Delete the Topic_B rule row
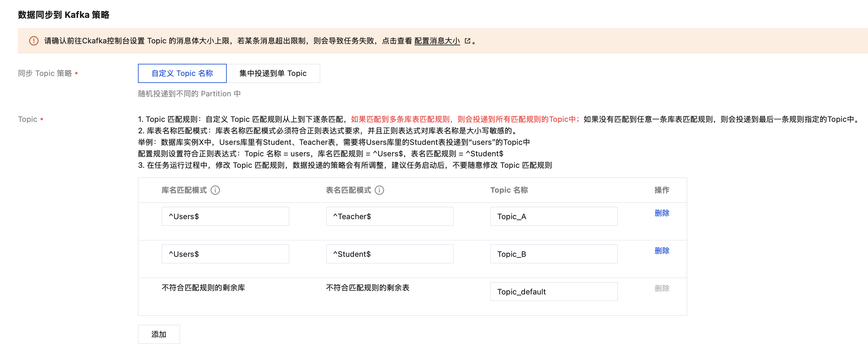 point(661,251)
